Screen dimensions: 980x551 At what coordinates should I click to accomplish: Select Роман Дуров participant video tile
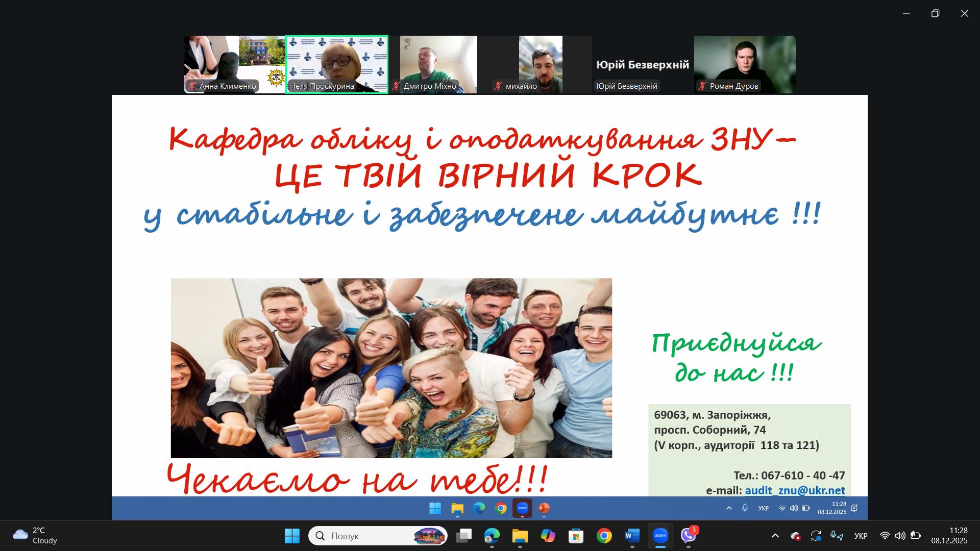pyautogui.click(x=745, y=64)
